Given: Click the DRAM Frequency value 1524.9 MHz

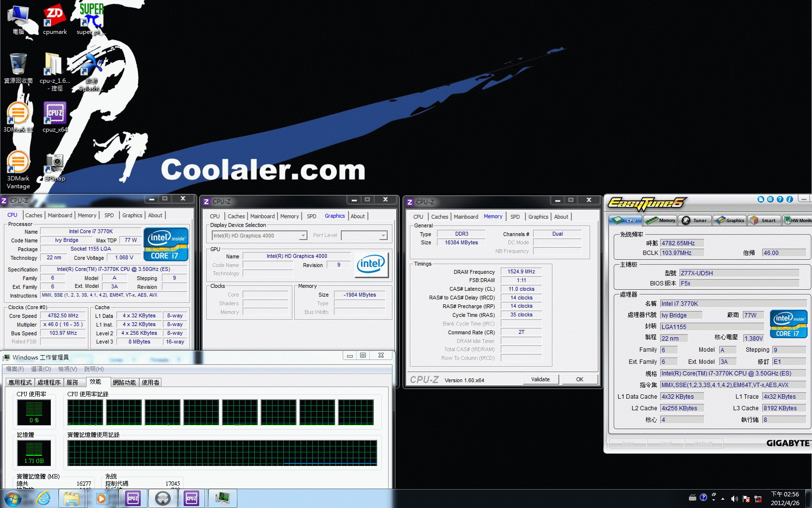Looking at the screenshot, I should point(521,271).
